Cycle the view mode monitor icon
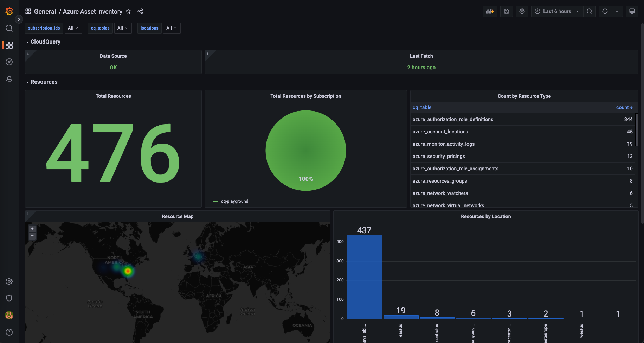 [632, 11]
